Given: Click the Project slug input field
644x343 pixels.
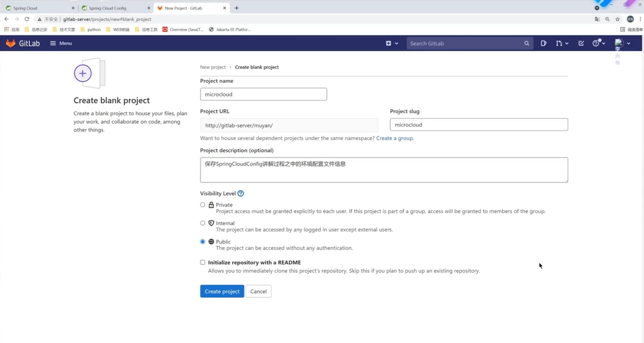Looking at the screenshot, I should tap(479, 125).
